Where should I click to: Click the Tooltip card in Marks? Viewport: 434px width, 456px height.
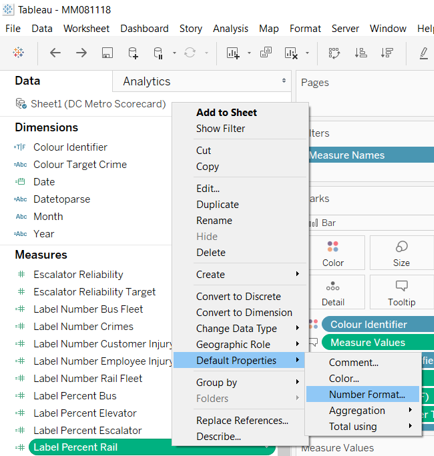click(401, 292)
